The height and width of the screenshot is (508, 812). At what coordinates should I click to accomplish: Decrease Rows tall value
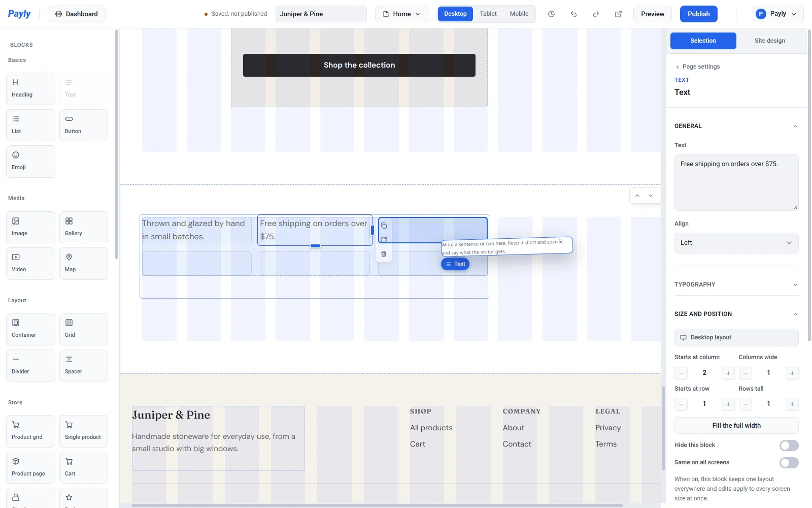pos(746,404)
